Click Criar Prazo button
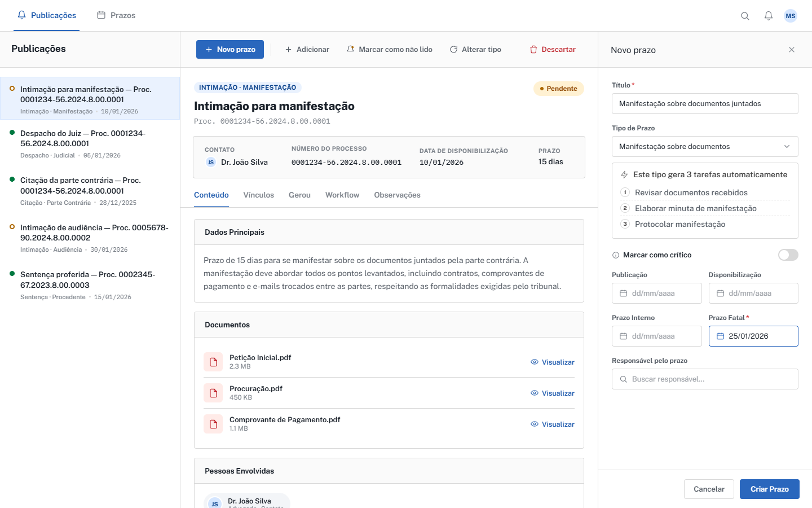 (769, 489)
